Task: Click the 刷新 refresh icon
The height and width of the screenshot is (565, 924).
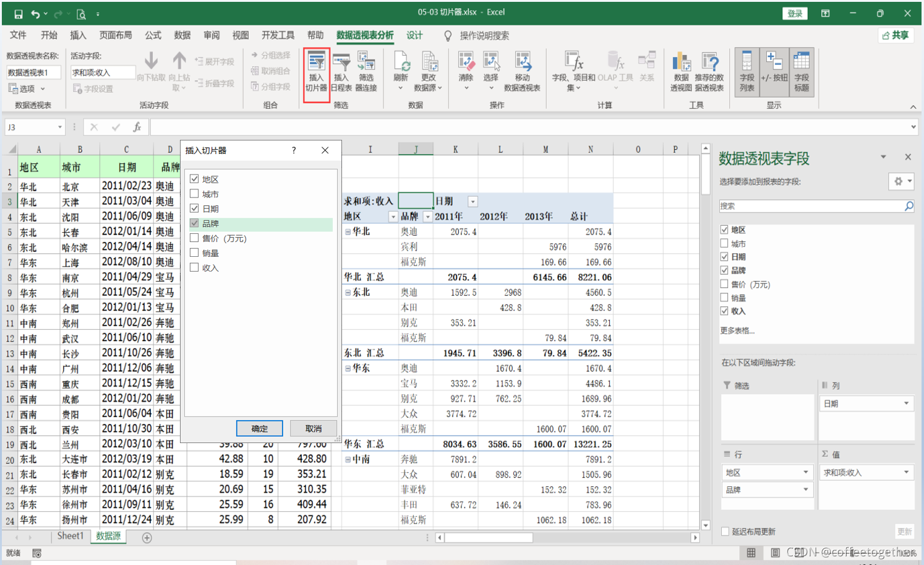Action: tap(401, 72)
